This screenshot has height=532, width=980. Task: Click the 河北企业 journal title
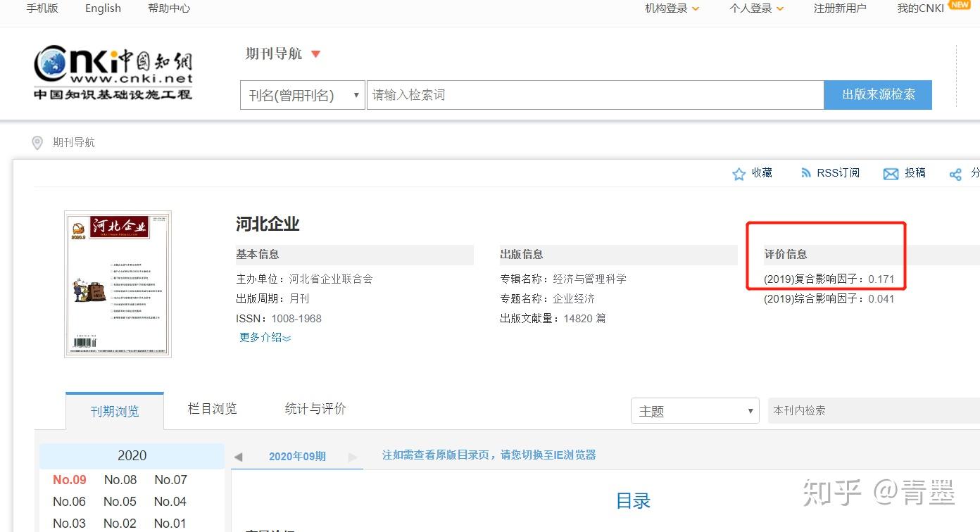click(x=268, y=224)
